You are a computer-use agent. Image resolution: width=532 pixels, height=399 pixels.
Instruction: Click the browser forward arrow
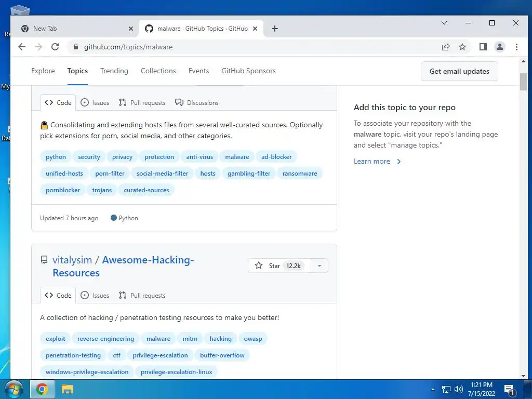pyautogui.click(x=38, y=47)
